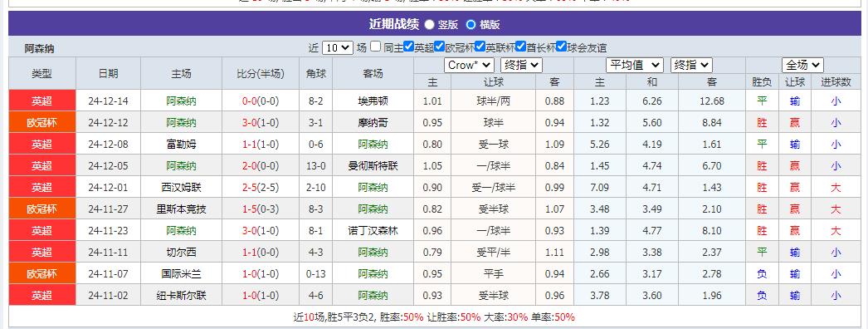Click the 英超 league tag on 24-12-14 row
The height and width of the screenshot is (329, 868).
point(42,101)
